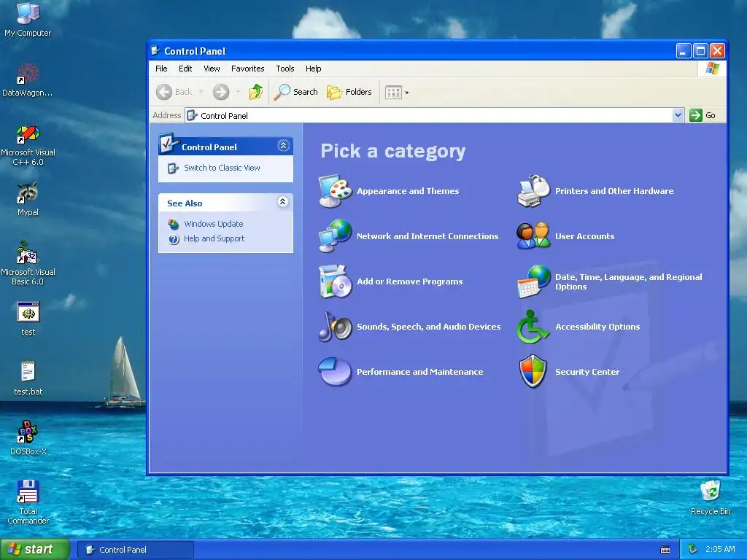Viewport: 747px width, 560px height.
Task: Open the Address bar dropdown arrow
Action: [x=678, y=115]
